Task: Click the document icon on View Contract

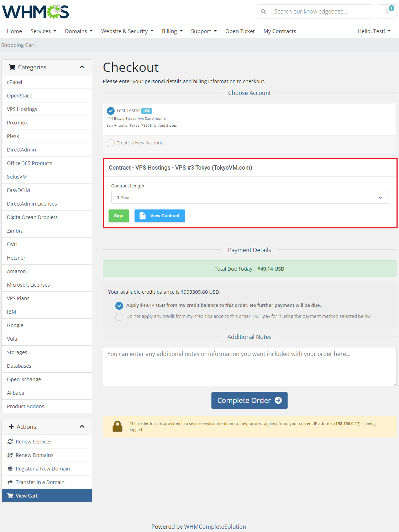Action: [x=142, y=216]
